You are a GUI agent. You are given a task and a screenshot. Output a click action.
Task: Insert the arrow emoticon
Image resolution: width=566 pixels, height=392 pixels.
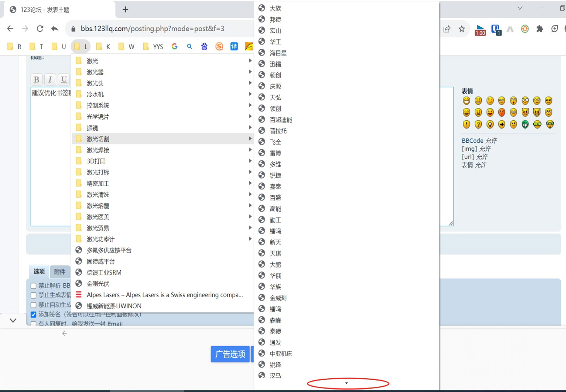tap(502, 124)
